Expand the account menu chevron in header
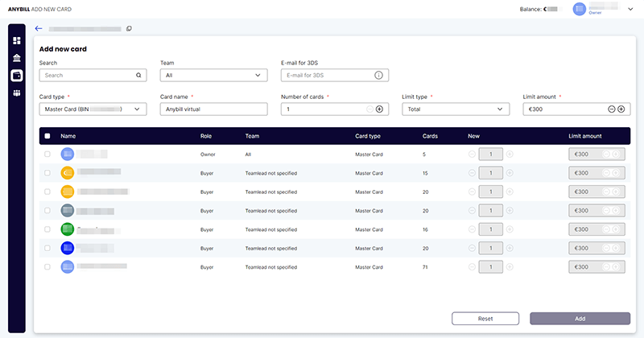Viewport: 644px width, 338px height. [630, 9]
